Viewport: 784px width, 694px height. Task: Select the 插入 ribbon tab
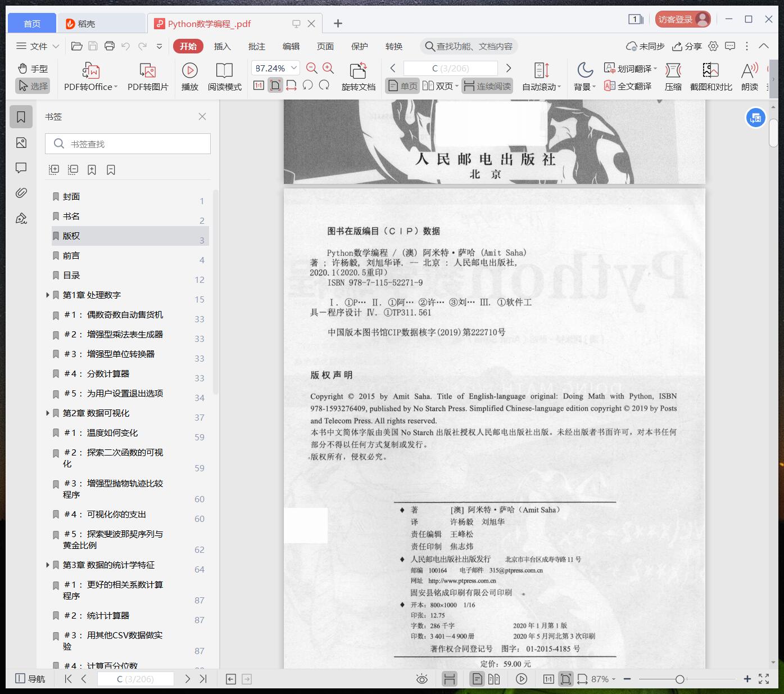[223, 46]
